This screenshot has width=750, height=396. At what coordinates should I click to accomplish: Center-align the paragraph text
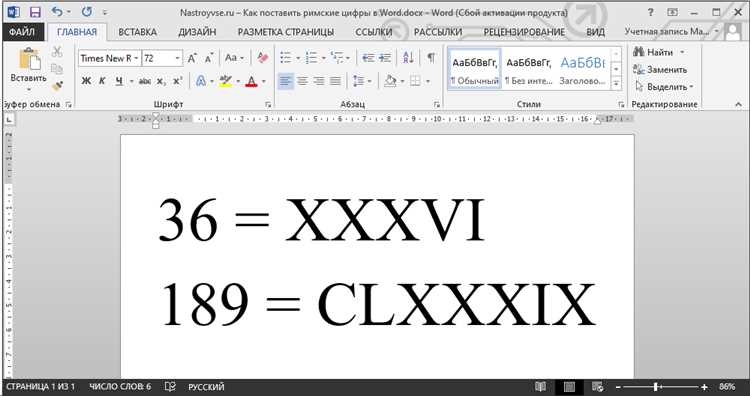(x=302, y=81)
